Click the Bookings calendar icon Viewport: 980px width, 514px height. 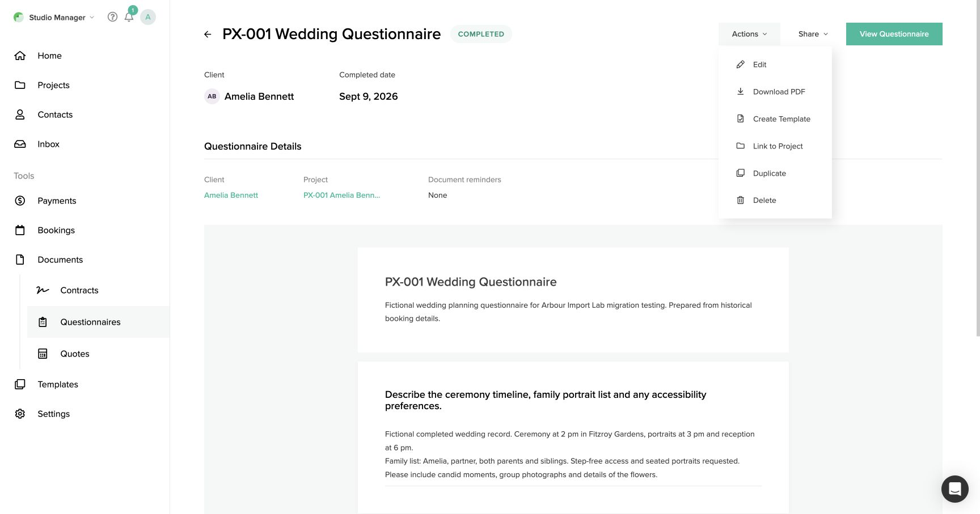tap(20, 230)
